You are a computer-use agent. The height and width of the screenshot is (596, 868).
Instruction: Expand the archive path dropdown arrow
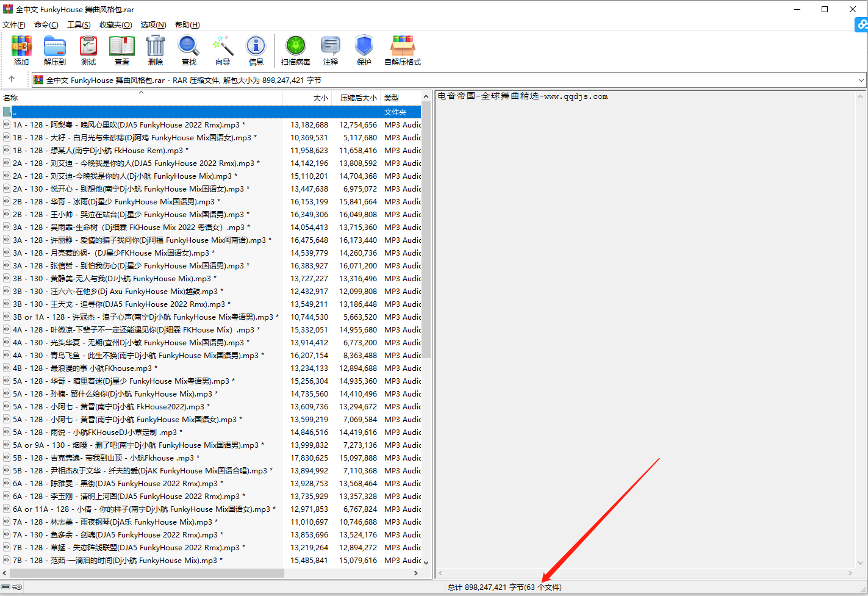[861, 81]
